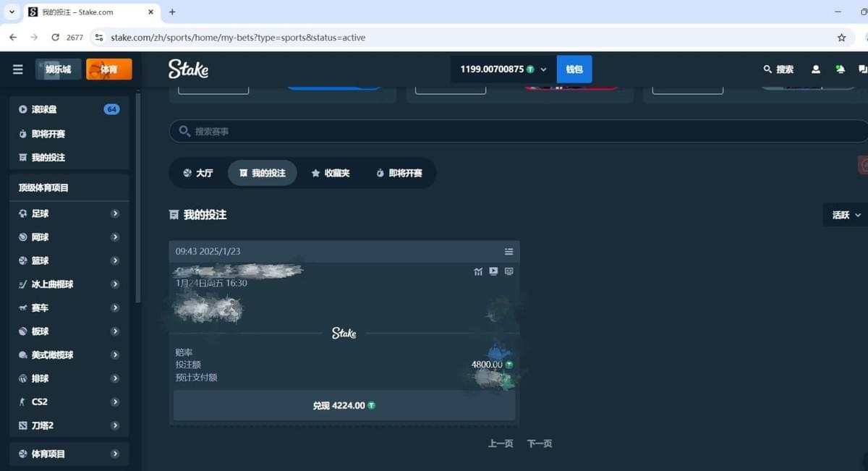Switch to 娱乐城 casino section
The width and height of the screenshot is (868, 471).
(x=58, y=69)
